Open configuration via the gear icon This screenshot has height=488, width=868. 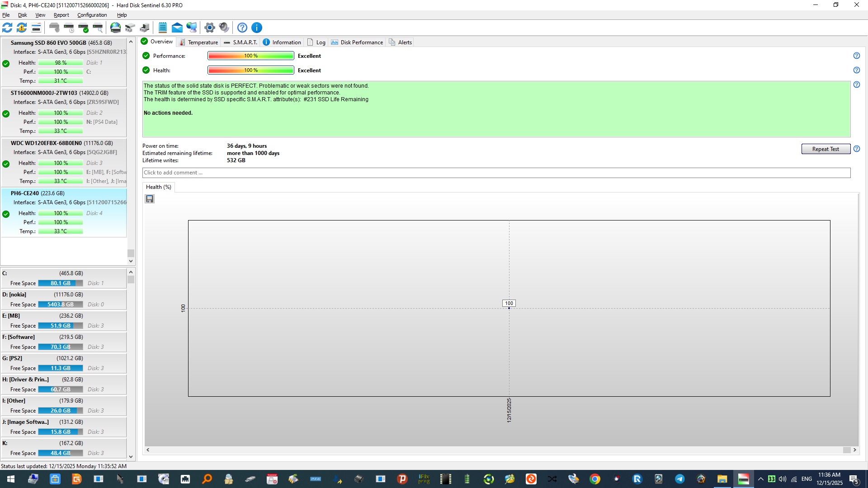click(209, 28)
